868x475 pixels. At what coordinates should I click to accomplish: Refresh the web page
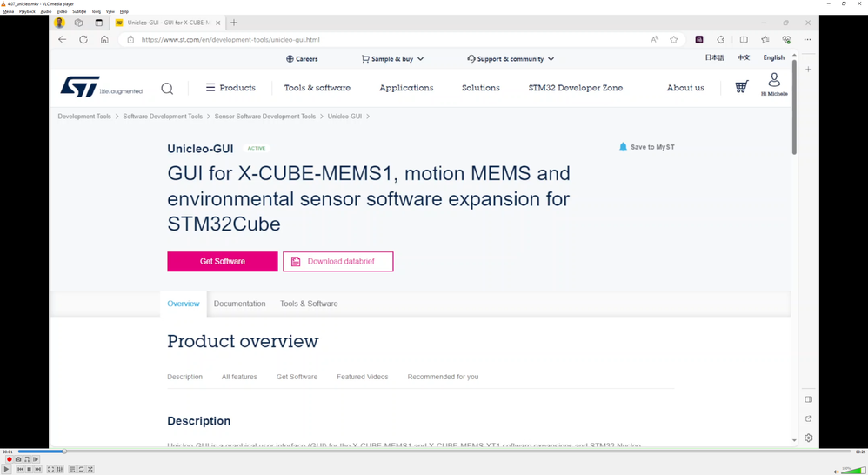click(x=83, y=39)
